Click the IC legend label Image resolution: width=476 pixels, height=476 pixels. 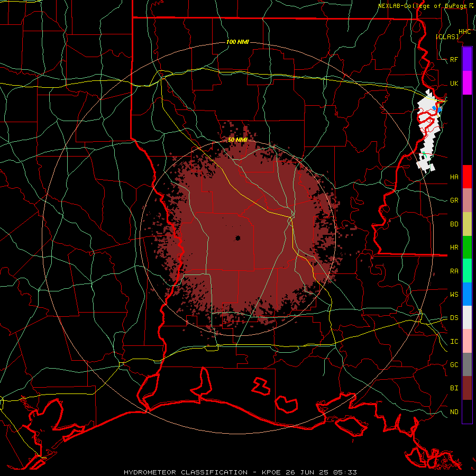[454, 342]
